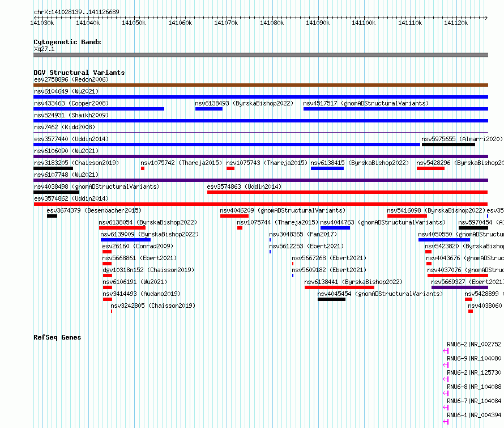Click the red nsv1075742 (Thareja2015) marker
This screenshot has width=504, height=428.
143,168
